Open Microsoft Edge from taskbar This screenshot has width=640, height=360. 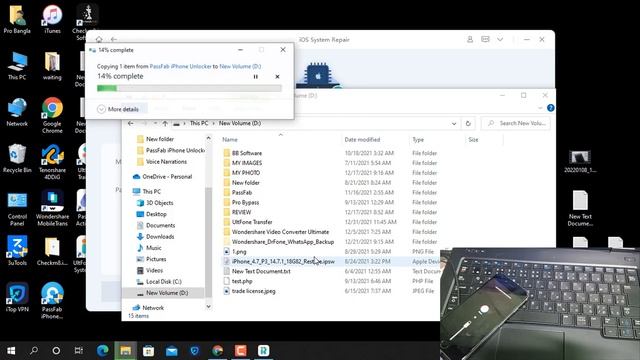pos(103,351)
